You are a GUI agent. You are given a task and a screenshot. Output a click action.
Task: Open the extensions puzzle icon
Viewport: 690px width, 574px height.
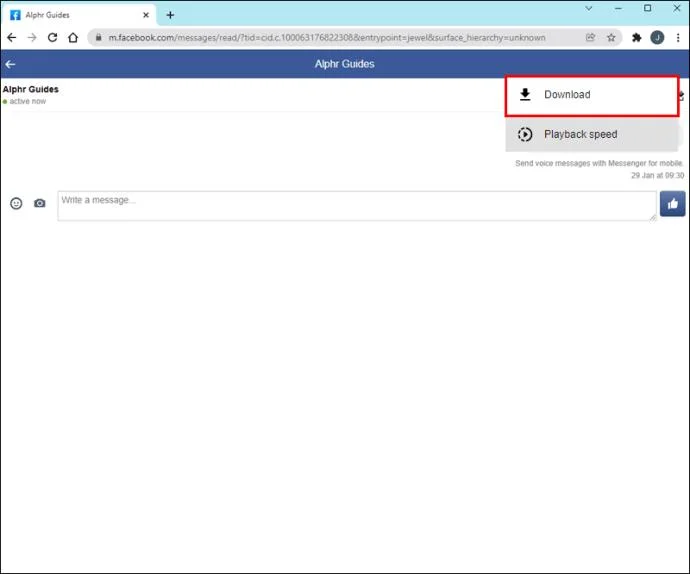tap(636, 37)
